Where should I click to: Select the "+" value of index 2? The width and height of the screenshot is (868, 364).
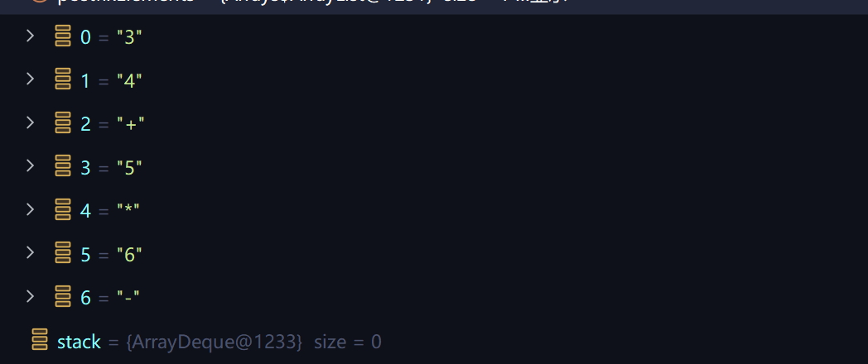point(131,124)
